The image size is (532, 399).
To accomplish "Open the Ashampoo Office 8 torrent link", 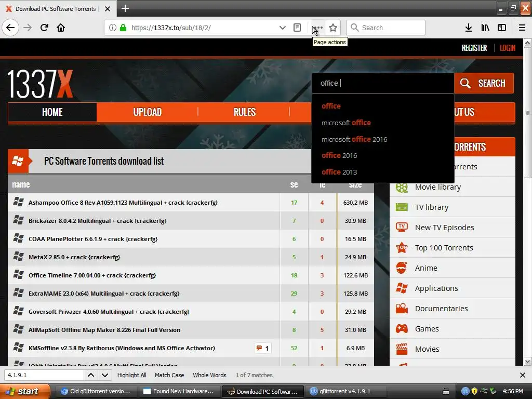I will (x=123, y=203).
